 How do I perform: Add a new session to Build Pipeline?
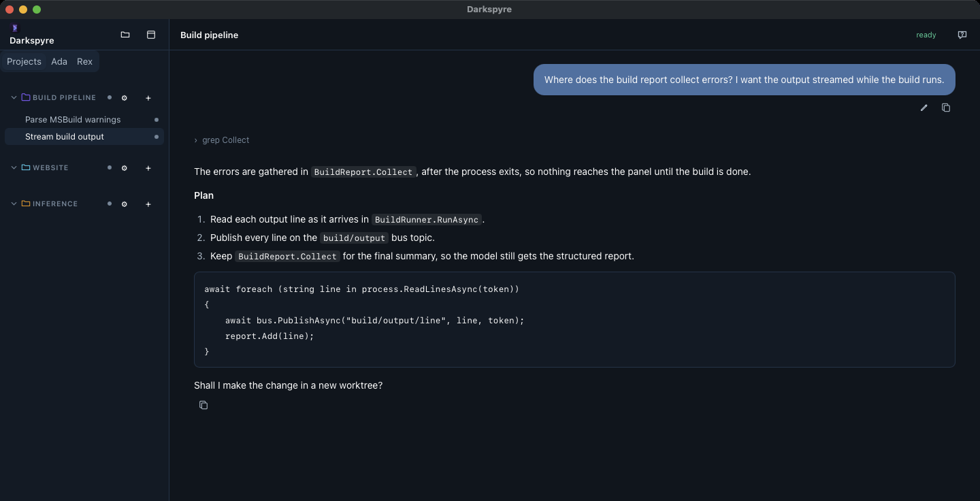pos(148,98)
